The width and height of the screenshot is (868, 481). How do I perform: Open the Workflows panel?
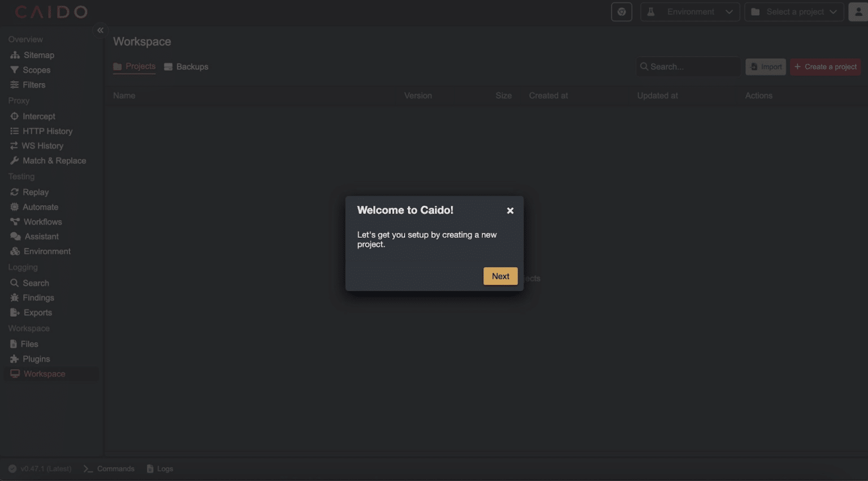coord(42,222)
